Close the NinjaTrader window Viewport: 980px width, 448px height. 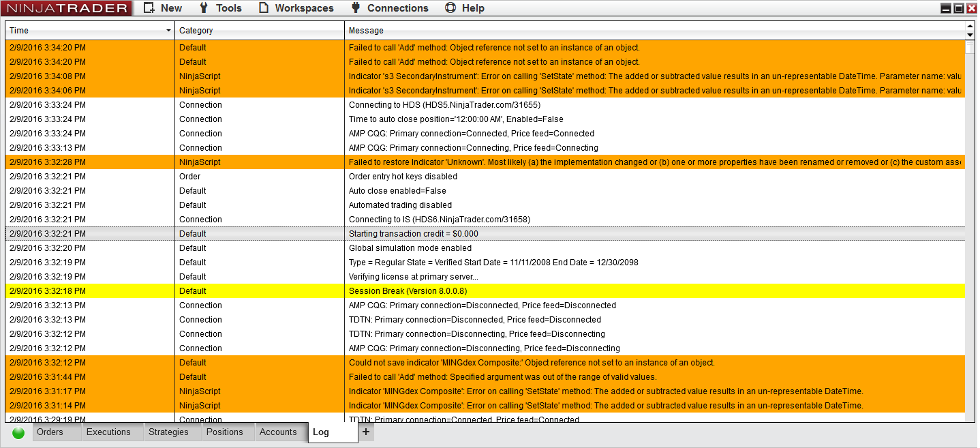[x=972, y=8]
